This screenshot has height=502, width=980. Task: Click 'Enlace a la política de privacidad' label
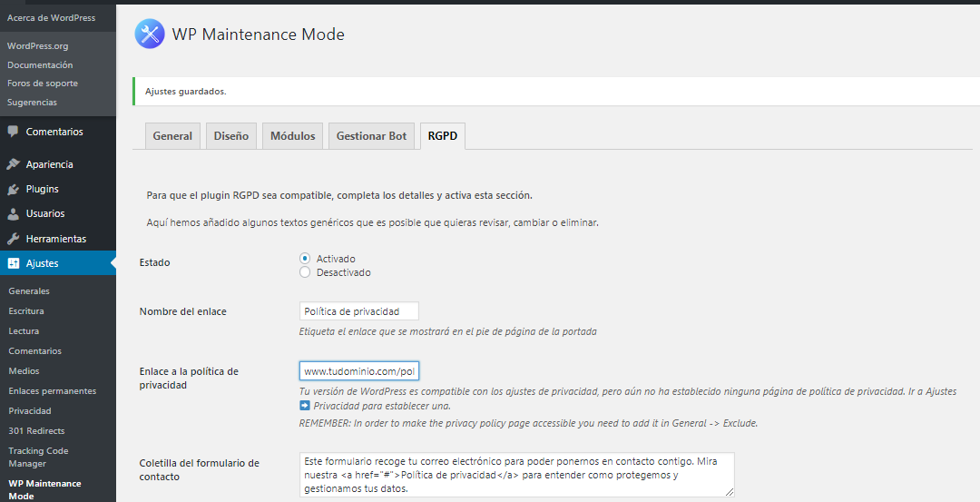189,378
